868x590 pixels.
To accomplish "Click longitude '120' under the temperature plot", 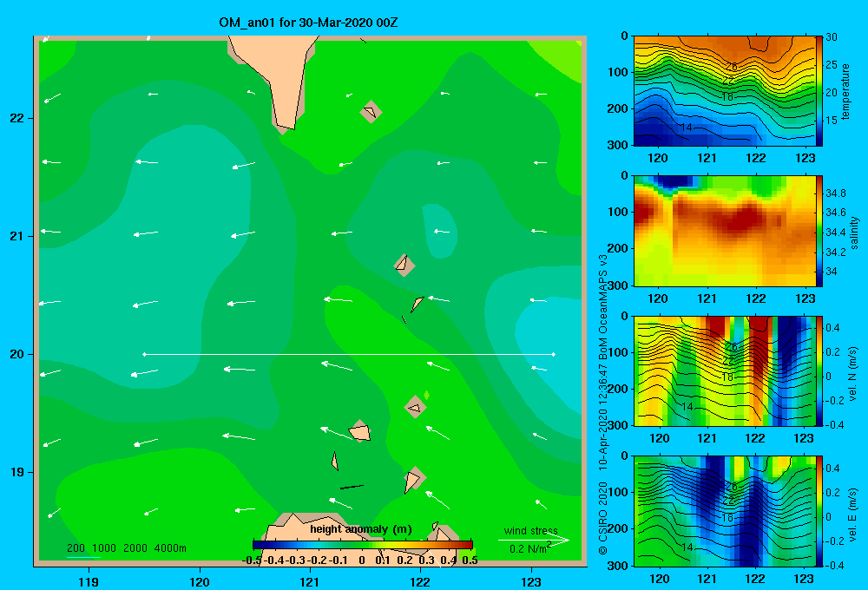I will tap(658, 158).
